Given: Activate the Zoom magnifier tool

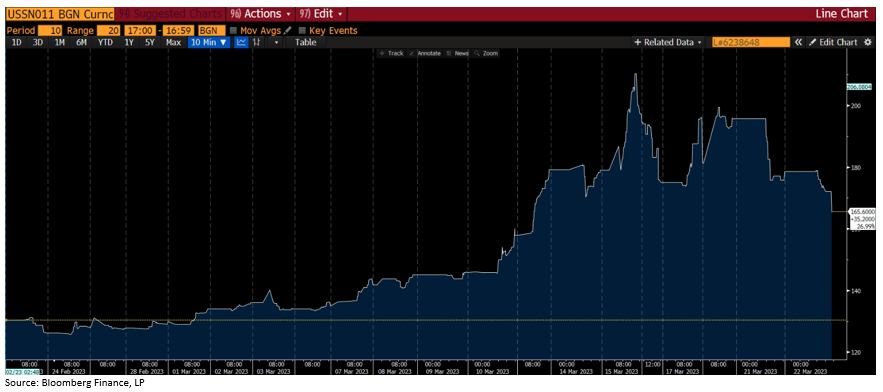Looking at the screenshot, I should [x=487, y=54].
